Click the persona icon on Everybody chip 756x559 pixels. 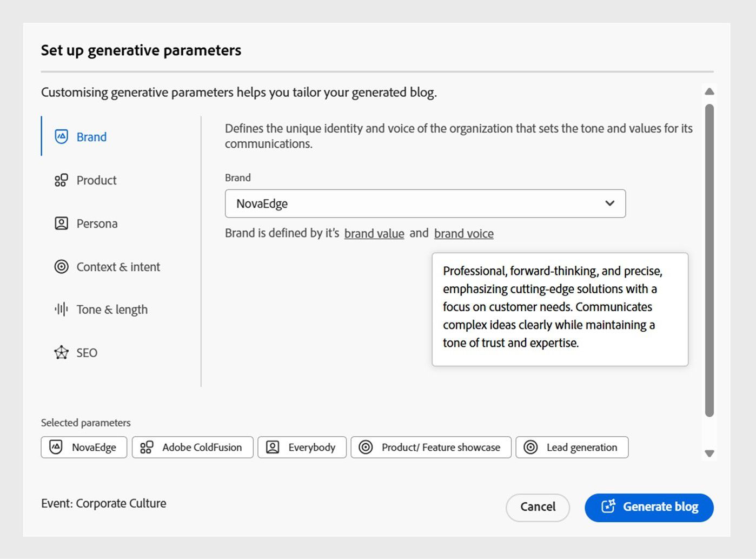point(273,448)
